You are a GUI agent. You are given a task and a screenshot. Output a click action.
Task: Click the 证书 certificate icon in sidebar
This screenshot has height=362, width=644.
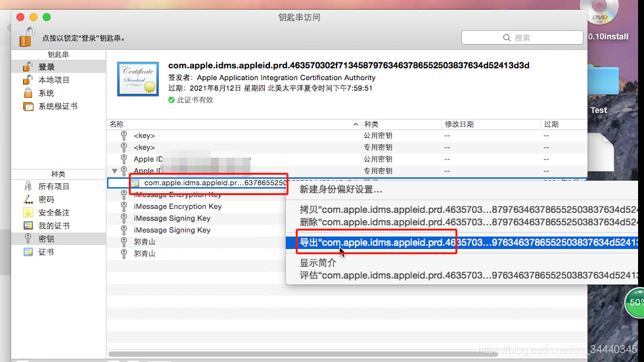(28, 252)
